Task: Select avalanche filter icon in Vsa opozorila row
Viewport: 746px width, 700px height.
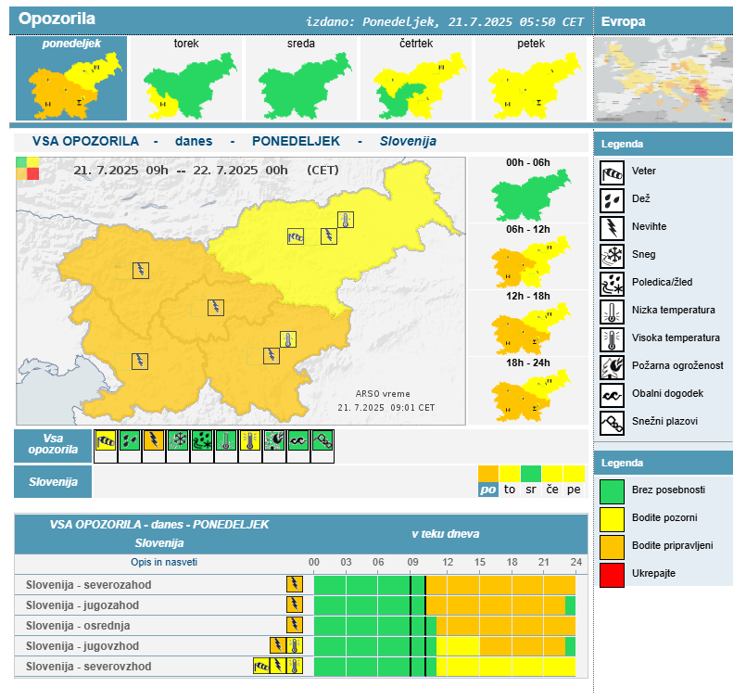Action: (x=322, y=441)
